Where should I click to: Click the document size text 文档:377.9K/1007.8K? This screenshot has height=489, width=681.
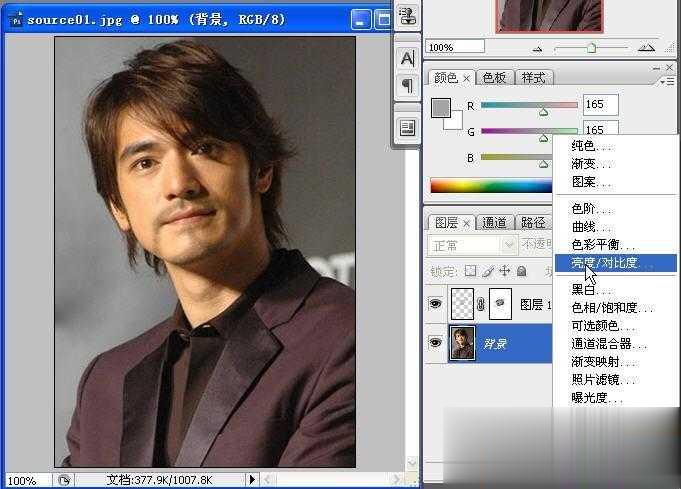159,480
